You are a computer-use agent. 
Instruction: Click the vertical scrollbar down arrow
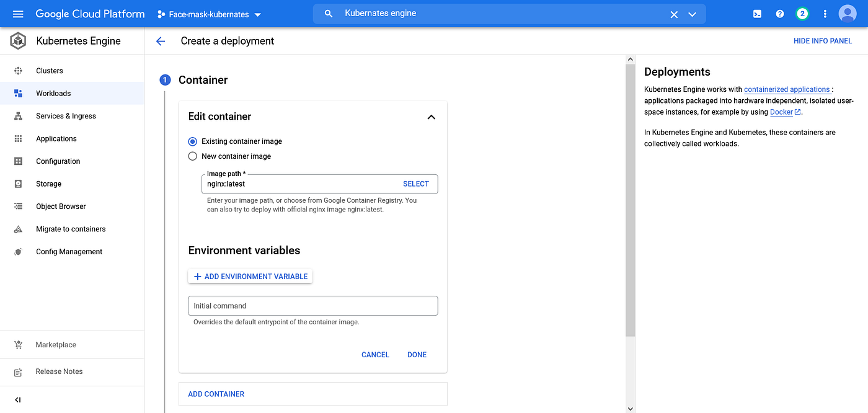tap(631, 408)
